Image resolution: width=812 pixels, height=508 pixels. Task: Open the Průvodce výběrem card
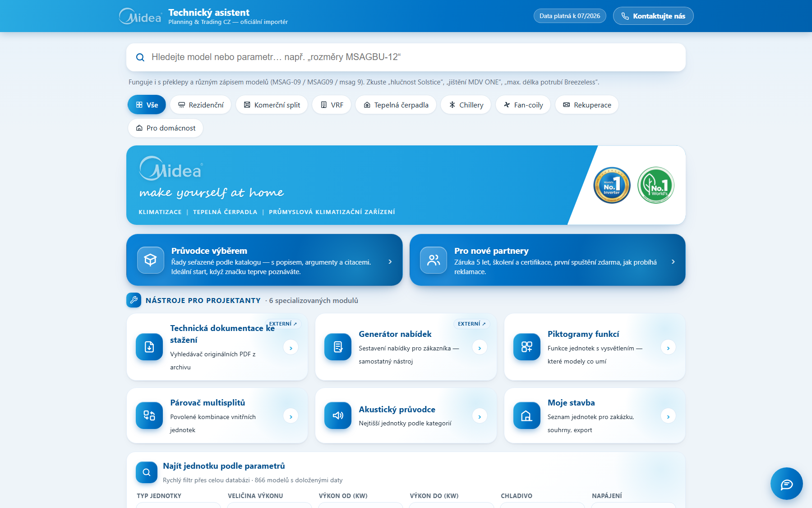(264, 260)
